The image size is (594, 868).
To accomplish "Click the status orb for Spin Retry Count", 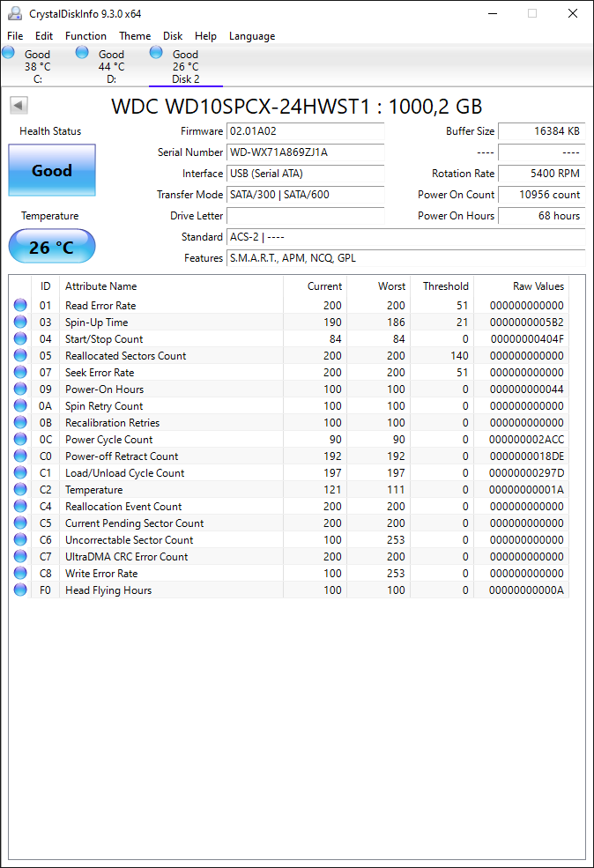I will 20,405.
